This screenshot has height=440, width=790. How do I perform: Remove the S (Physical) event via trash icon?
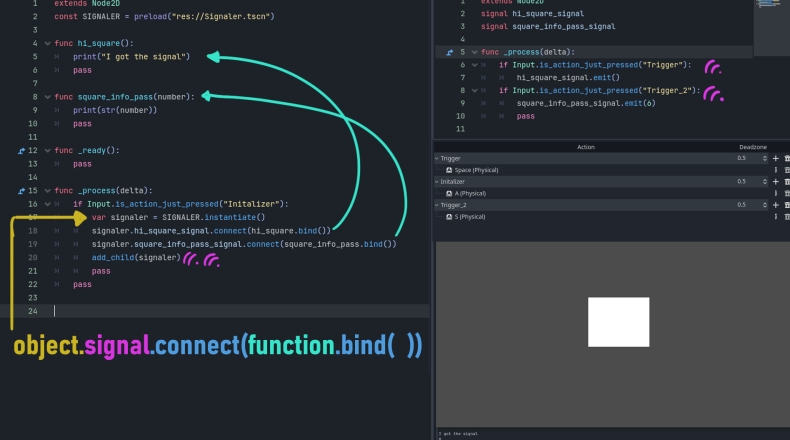(x=787, y=217)
